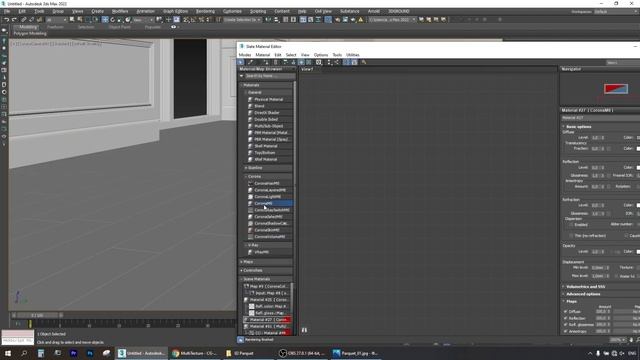Toggle the Translucency Fraction checkbox
Viewport: 640px width, 360px height.
coord(609,149)
